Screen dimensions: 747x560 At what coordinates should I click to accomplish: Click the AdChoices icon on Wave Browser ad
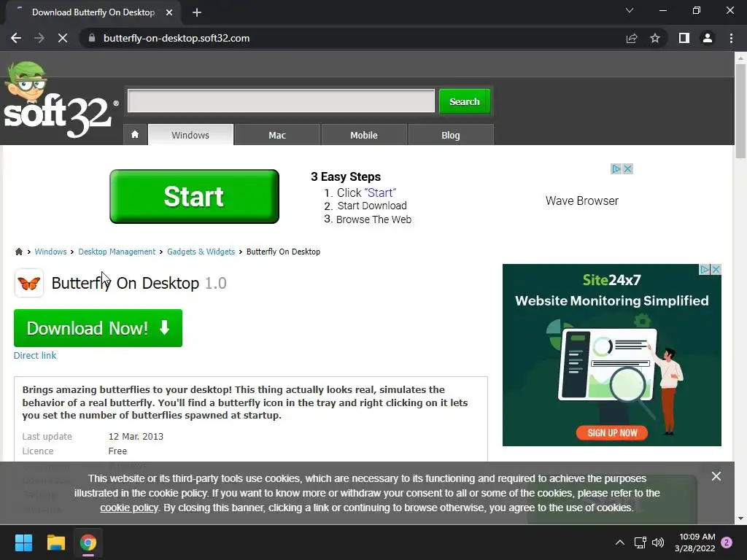[x=616, y=168]
